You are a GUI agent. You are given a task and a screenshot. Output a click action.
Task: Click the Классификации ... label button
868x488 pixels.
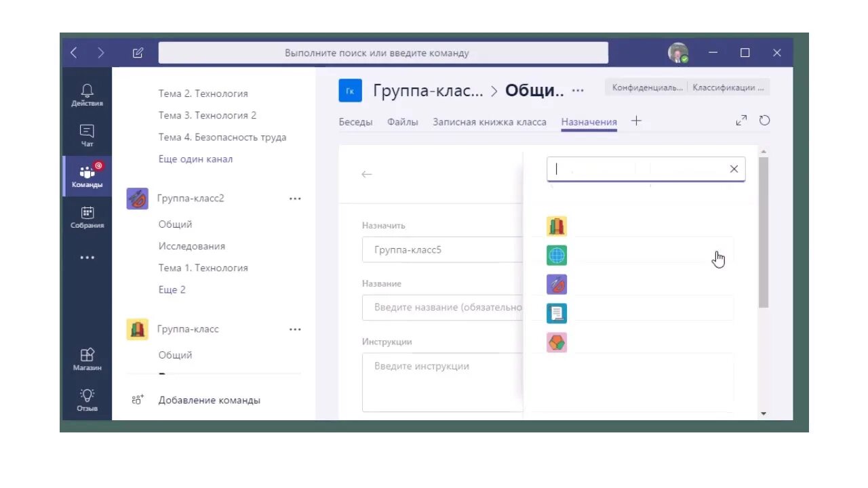coord(728,87)
